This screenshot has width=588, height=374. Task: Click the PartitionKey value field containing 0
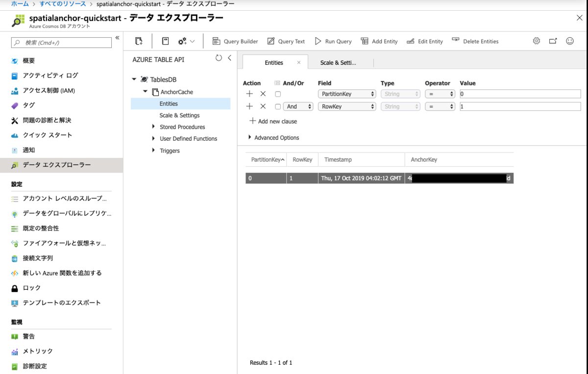(520, 94)
